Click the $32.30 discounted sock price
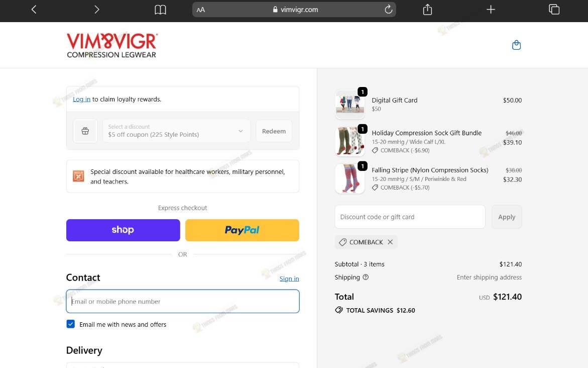This screenshot has height=368, width=588. click(512, 179)
